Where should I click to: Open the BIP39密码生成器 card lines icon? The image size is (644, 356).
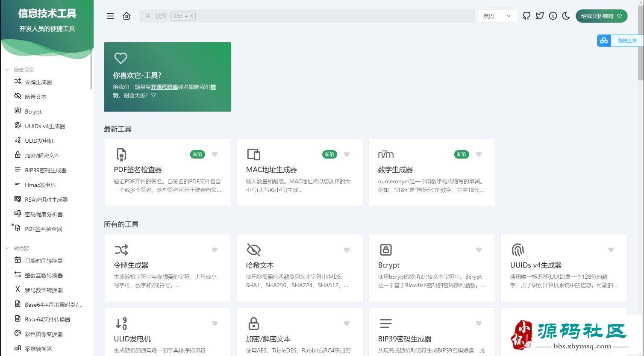pos(385,324)
